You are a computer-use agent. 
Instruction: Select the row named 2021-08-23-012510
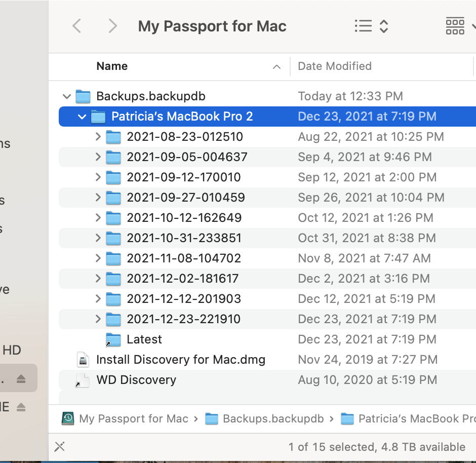(x=267, y=137)
